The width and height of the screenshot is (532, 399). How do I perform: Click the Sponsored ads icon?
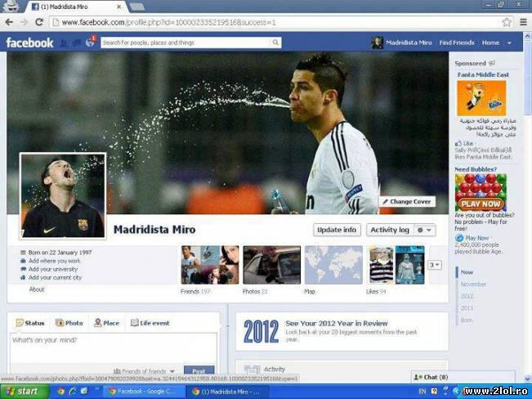(x=492, y=63)
